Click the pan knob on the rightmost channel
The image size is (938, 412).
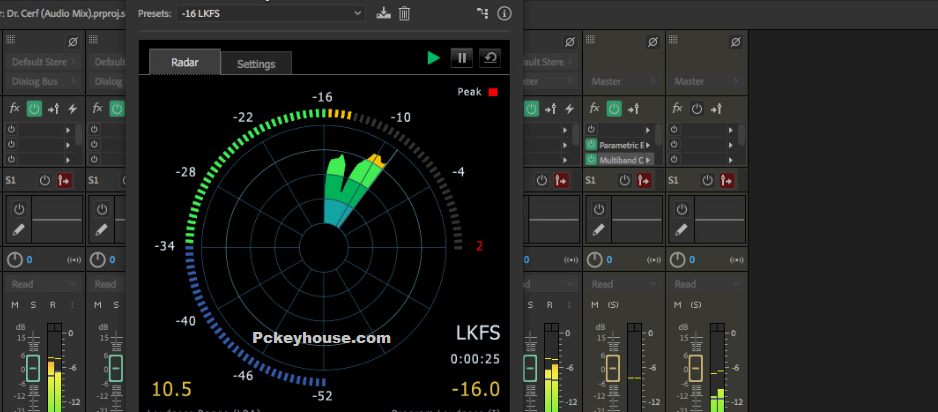677,260
